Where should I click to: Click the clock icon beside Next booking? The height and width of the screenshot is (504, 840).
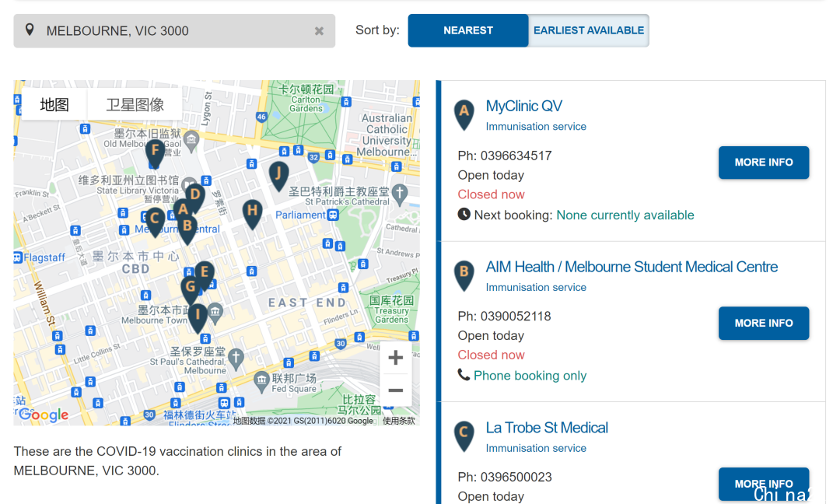coord(464,214)
